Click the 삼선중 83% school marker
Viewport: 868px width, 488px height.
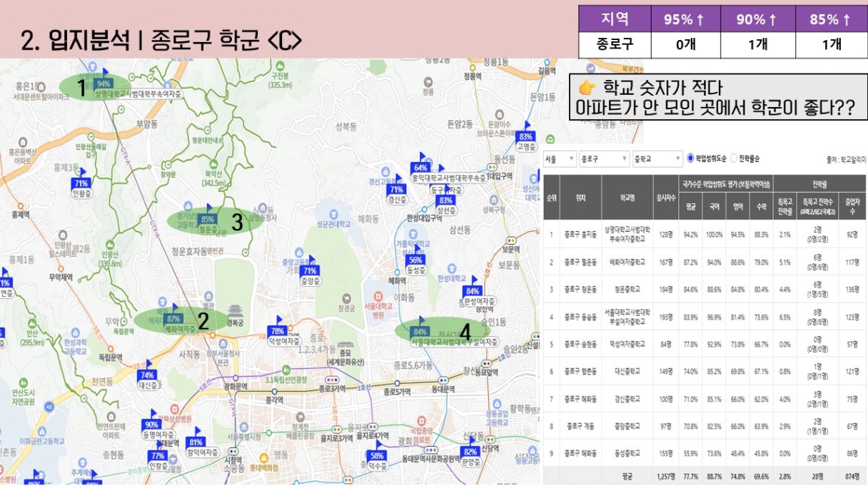445,200
